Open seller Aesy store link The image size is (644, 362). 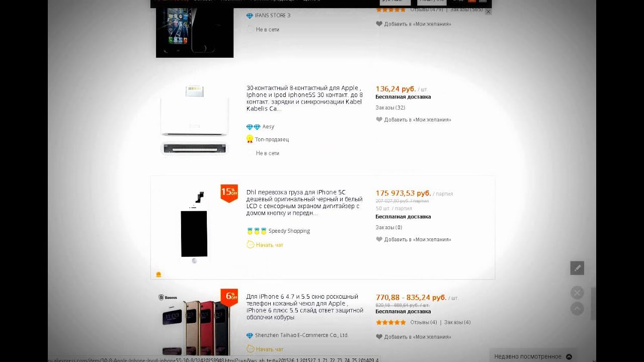(x=268, y=127)
